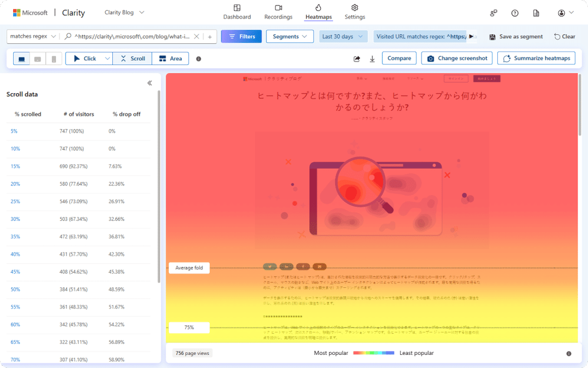This screenshot has height=368, width=588.
Task: Open the share heatmap export icon
Action: click(357, 59)
